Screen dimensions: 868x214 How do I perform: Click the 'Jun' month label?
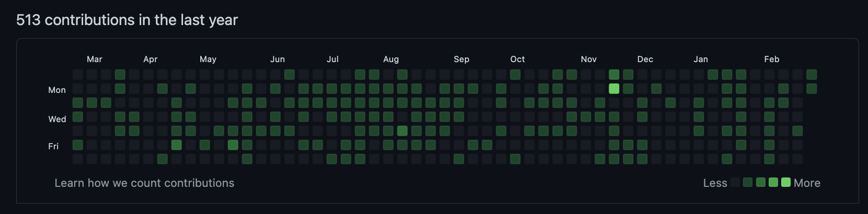tap(278, 60)
